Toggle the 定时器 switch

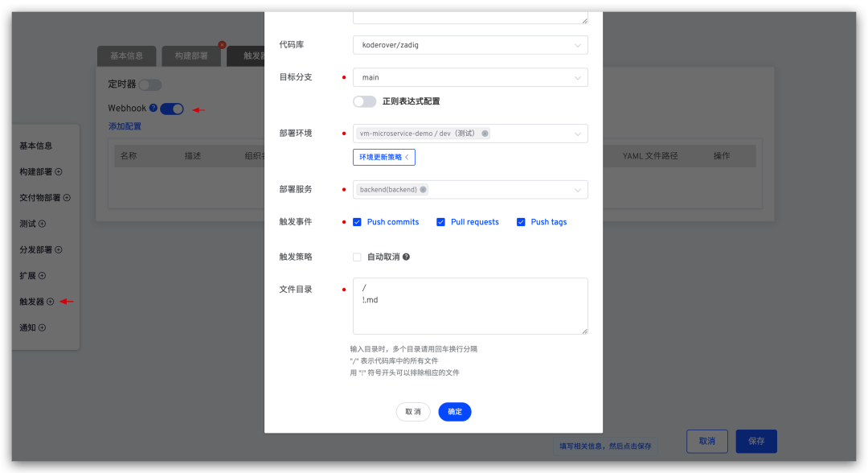click(x=150, y=84)
